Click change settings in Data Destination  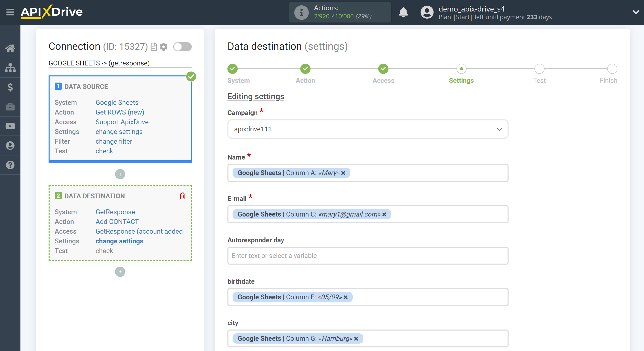click(119, 241)
